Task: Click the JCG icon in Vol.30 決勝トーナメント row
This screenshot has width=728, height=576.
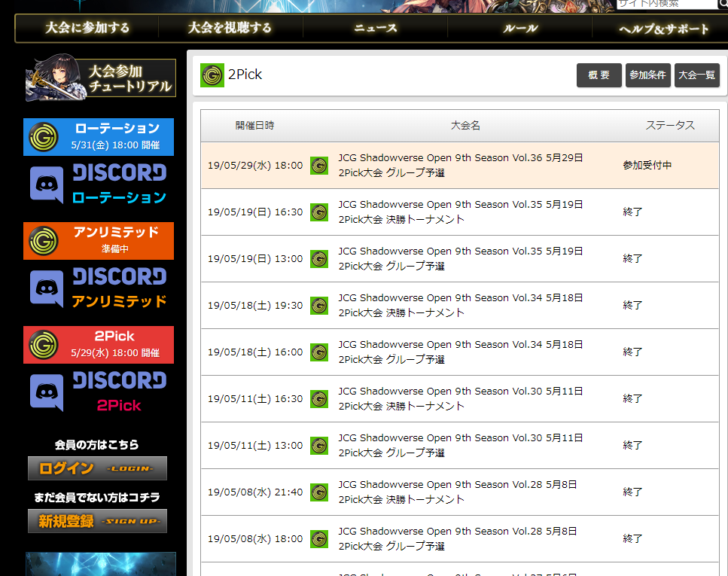Action: (x=319, y=399)
